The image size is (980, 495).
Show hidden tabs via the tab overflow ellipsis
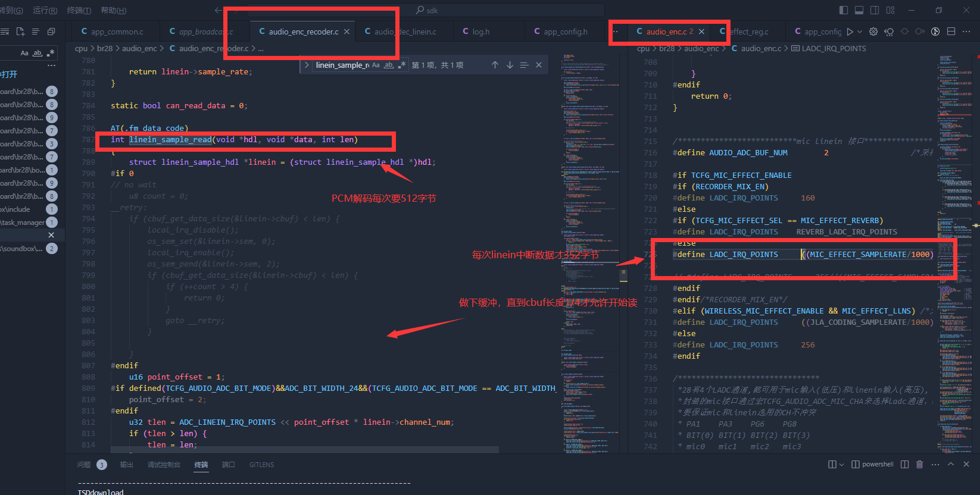point(616,32)
